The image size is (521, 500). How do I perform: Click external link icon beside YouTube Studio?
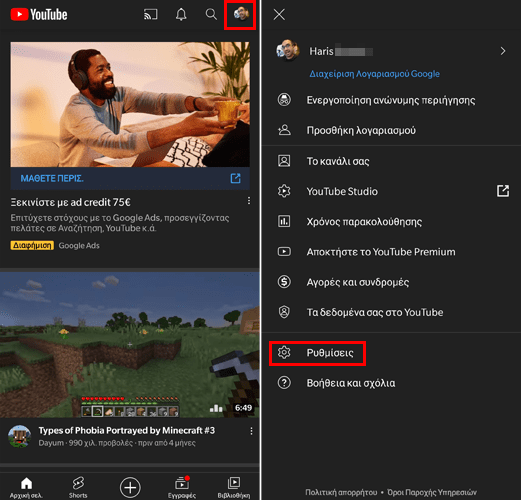[503, 191]
